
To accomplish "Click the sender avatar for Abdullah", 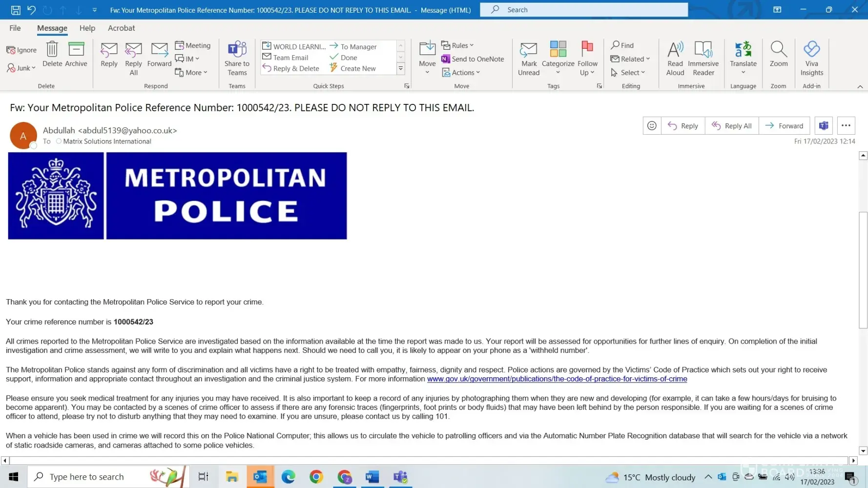I will [23, 136].
